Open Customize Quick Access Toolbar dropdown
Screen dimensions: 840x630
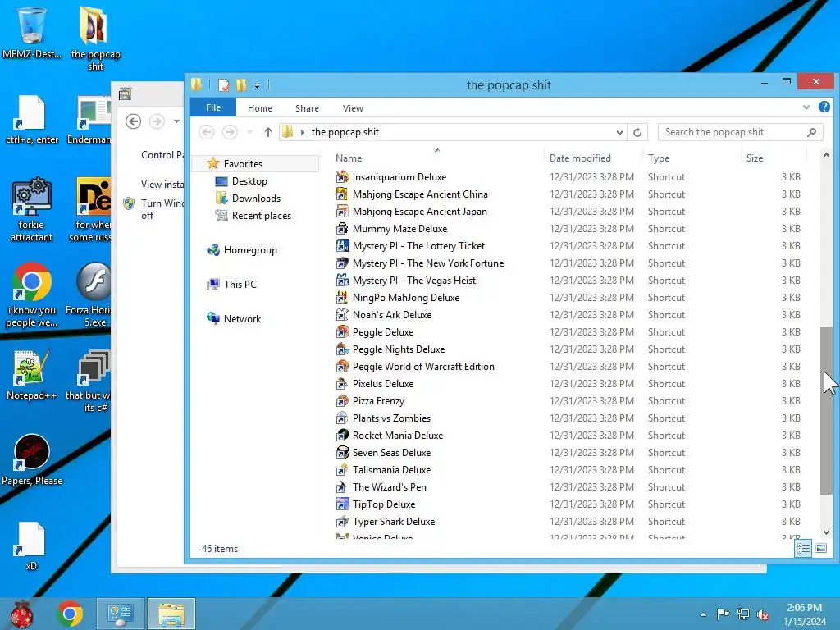257,85
